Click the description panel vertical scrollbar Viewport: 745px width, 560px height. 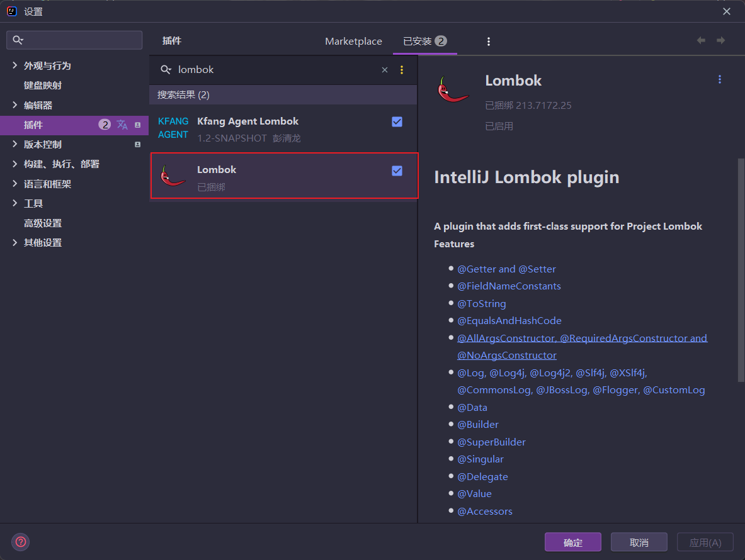tap(741, 270)
